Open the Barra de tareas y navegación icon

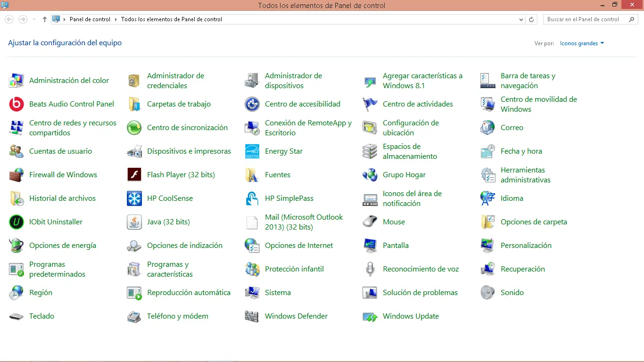tap(488, 81)
